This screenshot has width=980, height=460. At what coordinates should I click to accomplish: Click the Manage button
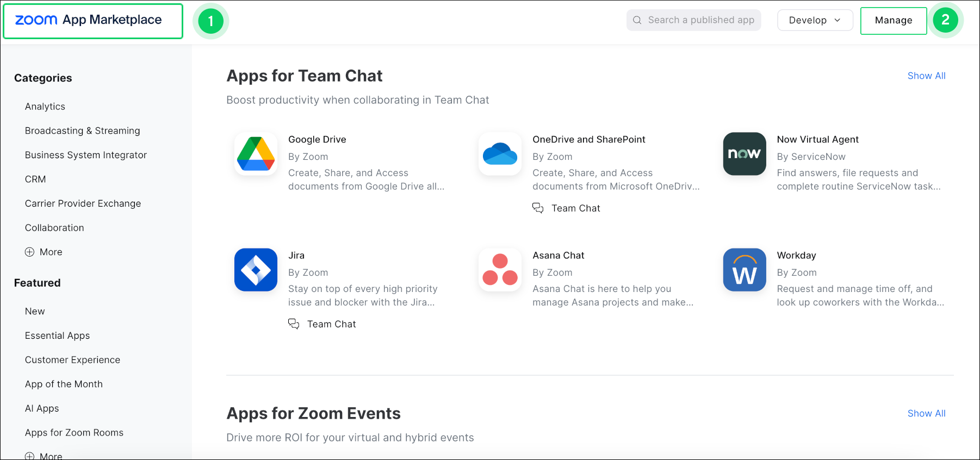pyautogui.click(x=893, y=20)
